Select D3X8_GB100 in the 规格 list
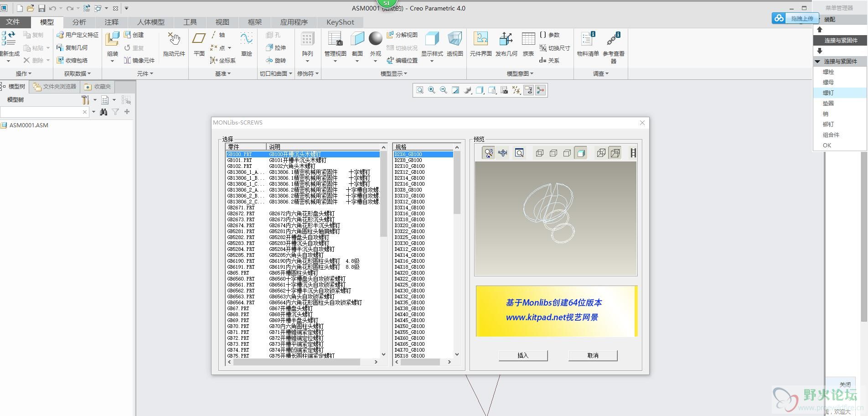Image resolution: width=868 pixels, height=416 pixels. [x=423, y=190]
